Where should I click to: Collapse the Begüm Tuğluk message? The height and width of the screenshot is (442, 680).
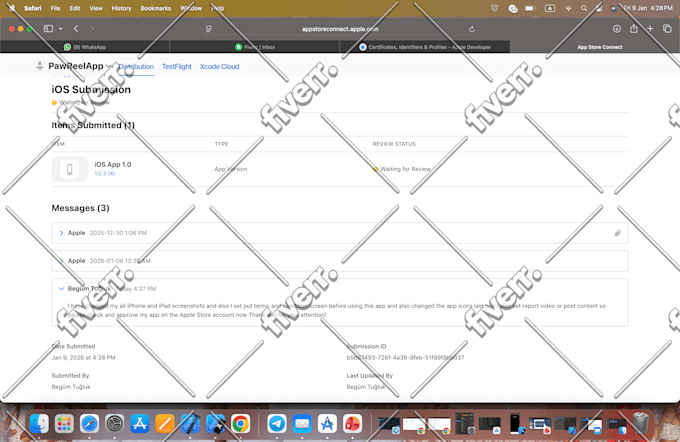[x=61, y=288]
